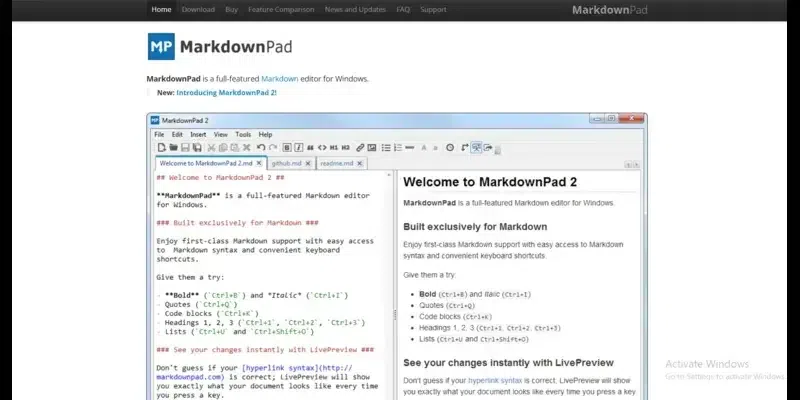Insert a horizontal rule line icon
The image size is (800, 400).
410,147
